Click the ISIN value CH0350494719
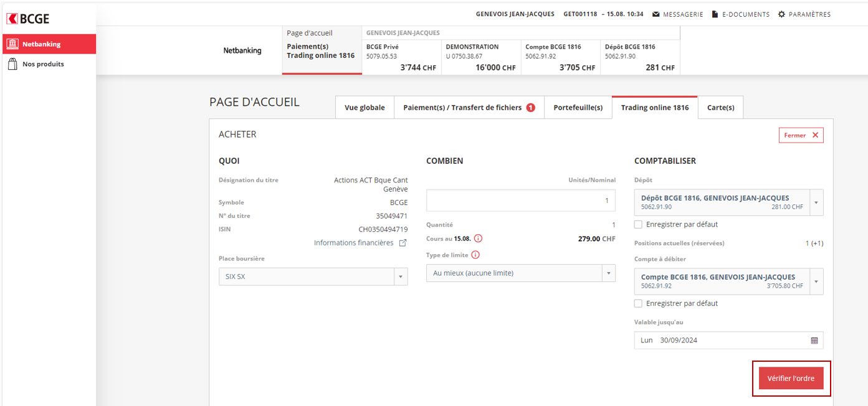Screen dimensions: 868x406 pyautogui.click(x=383, y=229)
